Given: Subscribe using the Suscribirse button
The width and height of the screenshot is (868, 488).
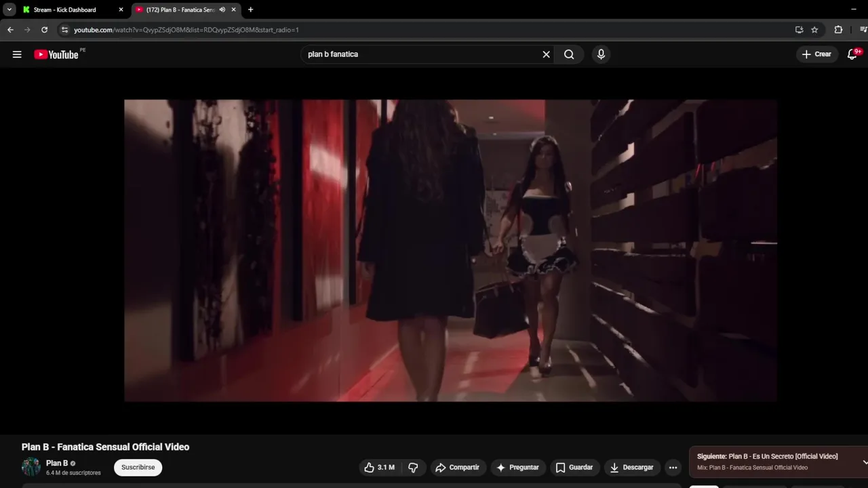Looking at the screenshot, I should click(138, 467).
